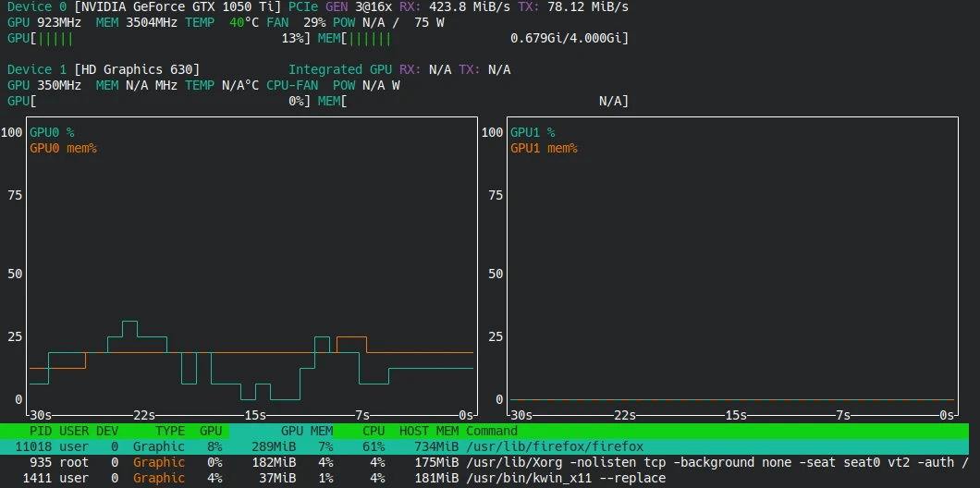Click the GPU0 % legend label

[x=52, y=132]
